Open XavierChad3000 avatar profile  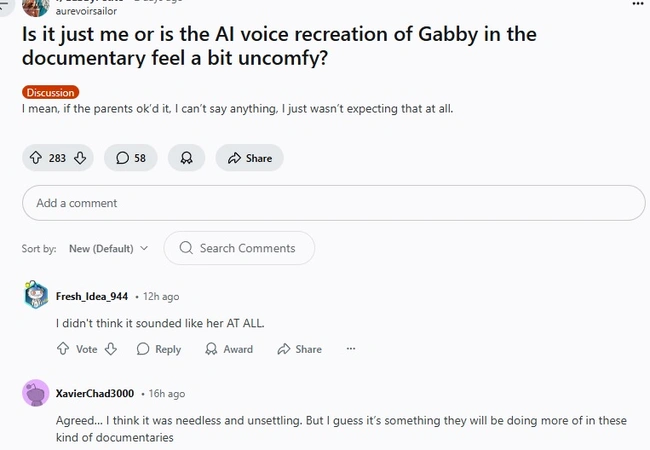pos(35,393)
